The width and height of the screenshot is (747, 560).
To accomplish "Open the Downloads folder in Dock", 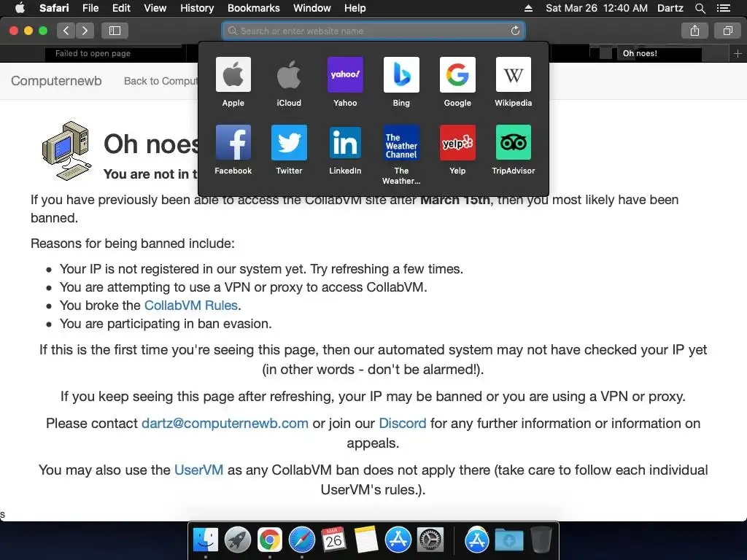I will pos(508,540).
